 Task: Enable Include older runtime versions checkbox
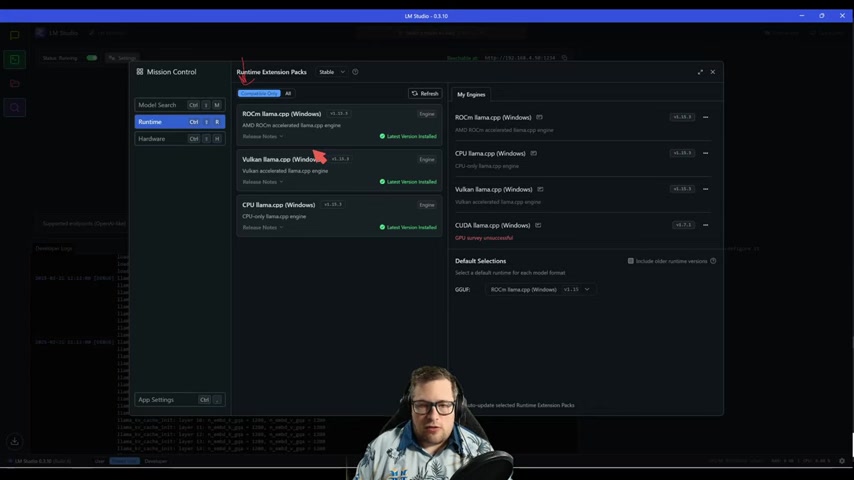pos(631,261)
